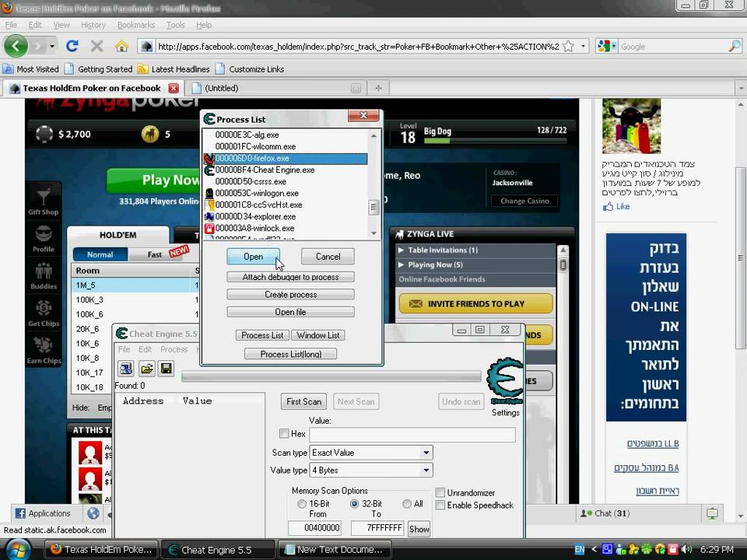747x560 pixels.
Task: Open Firefox History menu
Action: tap(93, 25)
